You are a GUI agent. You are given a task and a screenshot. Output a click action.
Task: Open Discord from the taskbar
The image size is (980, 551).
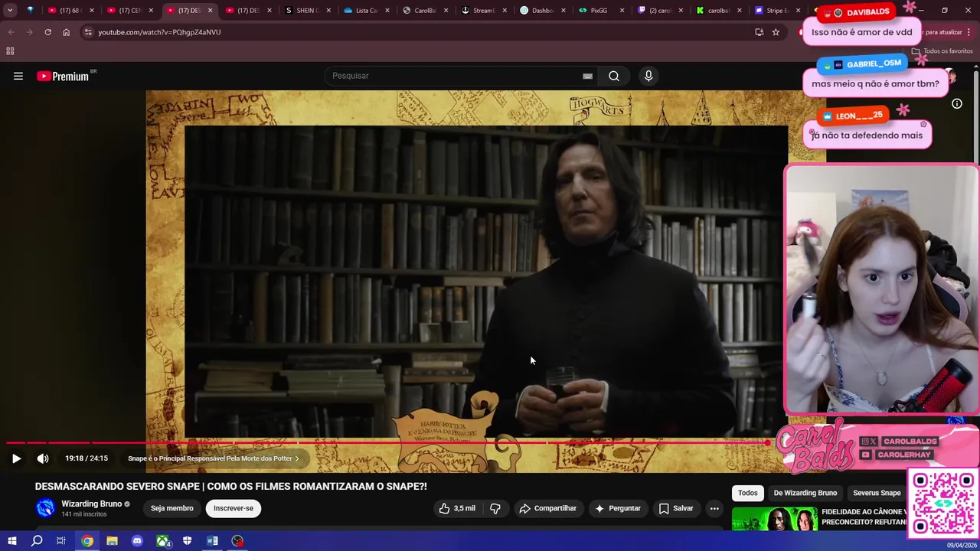tap(137, 541)
